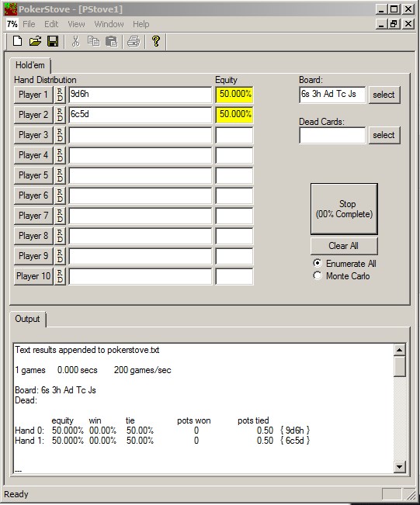This screenshot has width=420, height=505.
Task: Click the Open folder toolbar icon
Action: [35, 41]
